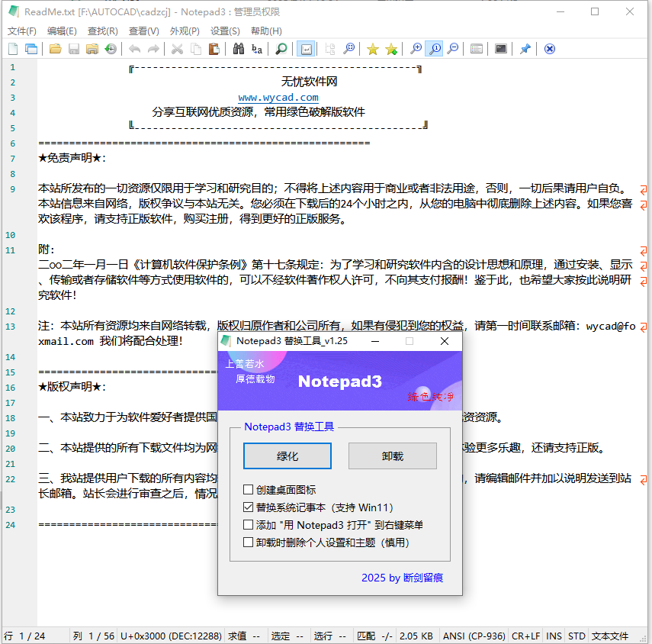Paste clipboard contents via the clipboard icon
This screenshot has width=652, height=644.
pyautogui.click(x=214, y=49)
